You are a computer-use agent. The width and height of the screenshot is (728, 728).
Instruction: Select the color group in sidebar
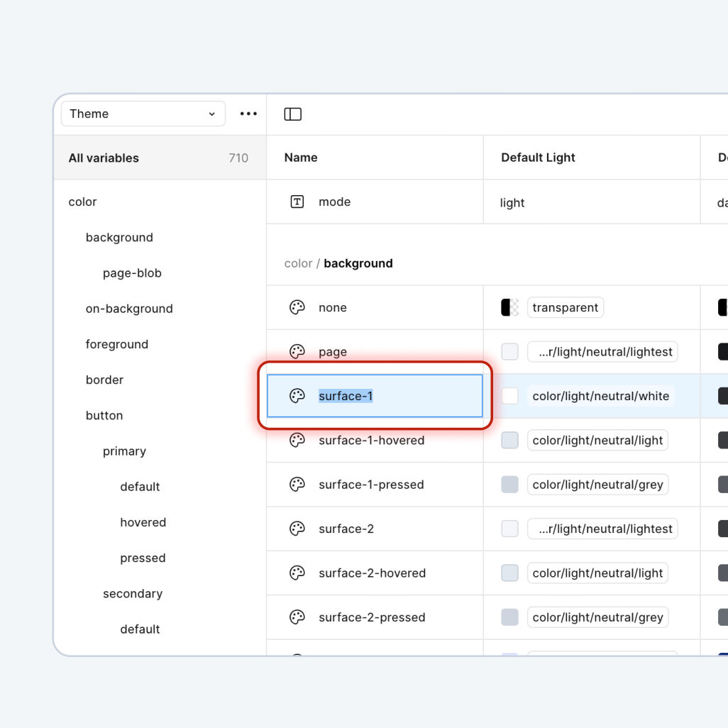tap(82, 202)
